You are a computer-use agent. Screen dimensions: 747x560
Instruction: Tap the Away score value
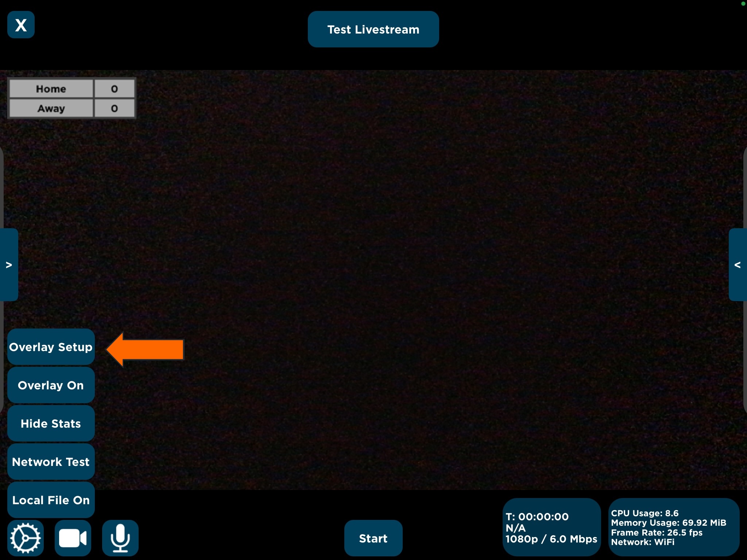115,109
